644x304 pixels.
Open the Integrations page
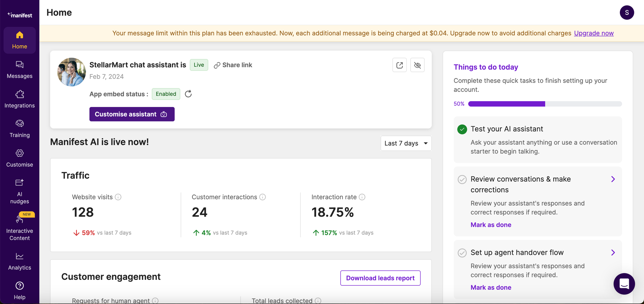pyautogui.click(x=20, y=99)
